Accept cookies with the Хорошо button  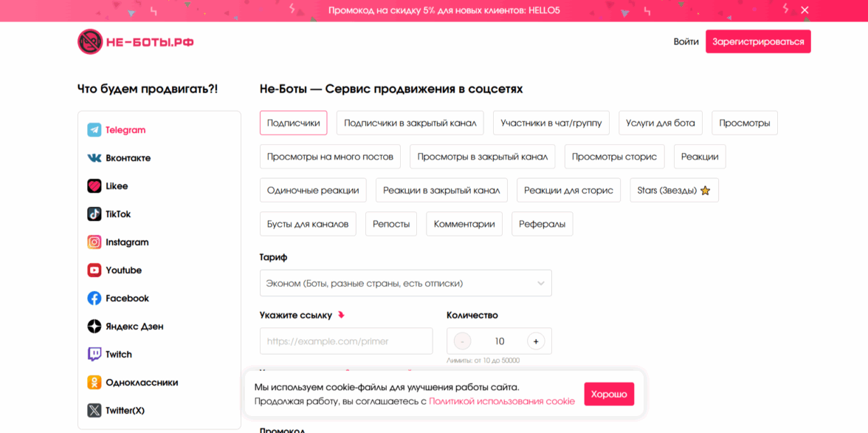[x=609, y=394]
